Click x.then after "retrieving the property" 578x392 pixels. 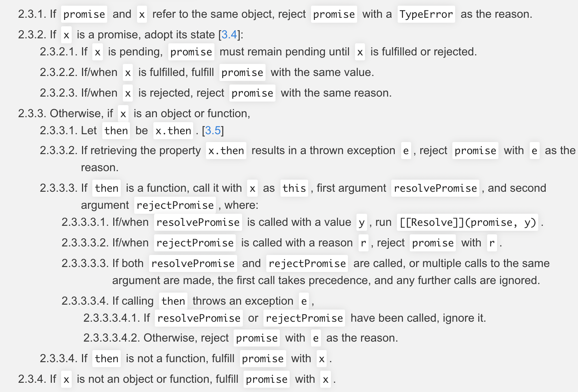point(226,151)
